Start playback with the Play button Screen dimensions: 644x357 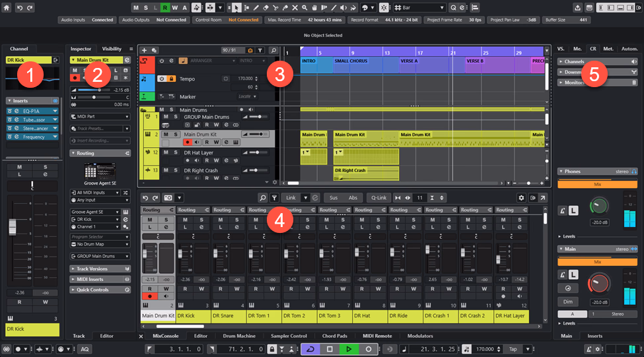point(349,349)
